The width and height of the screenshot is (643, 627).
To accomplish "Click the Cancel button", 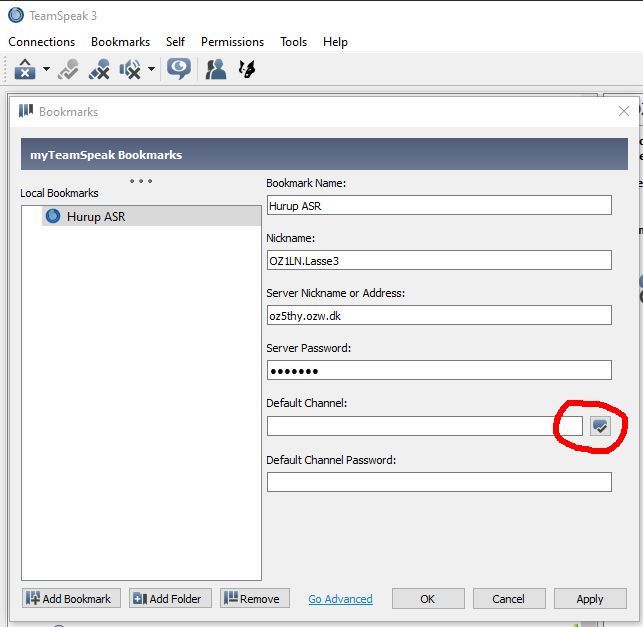I will pyautogui.click(x=509, y=599).
